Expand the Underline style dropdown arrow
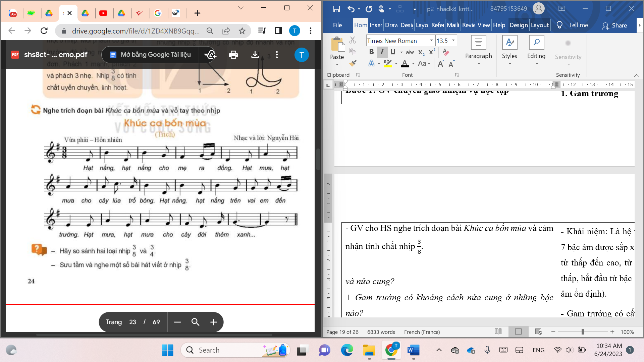644x362 pixels. coord(401,52)
